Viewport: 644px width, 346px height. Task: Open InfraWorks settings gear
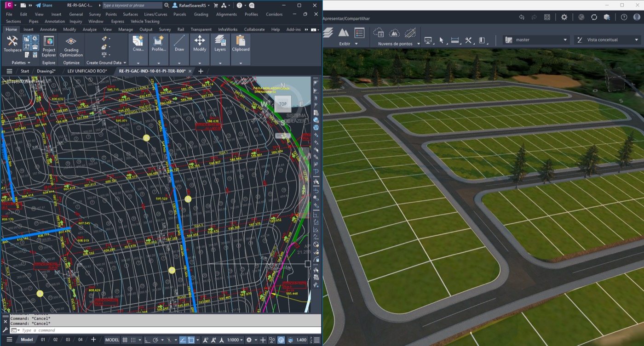tap(564, 17)
